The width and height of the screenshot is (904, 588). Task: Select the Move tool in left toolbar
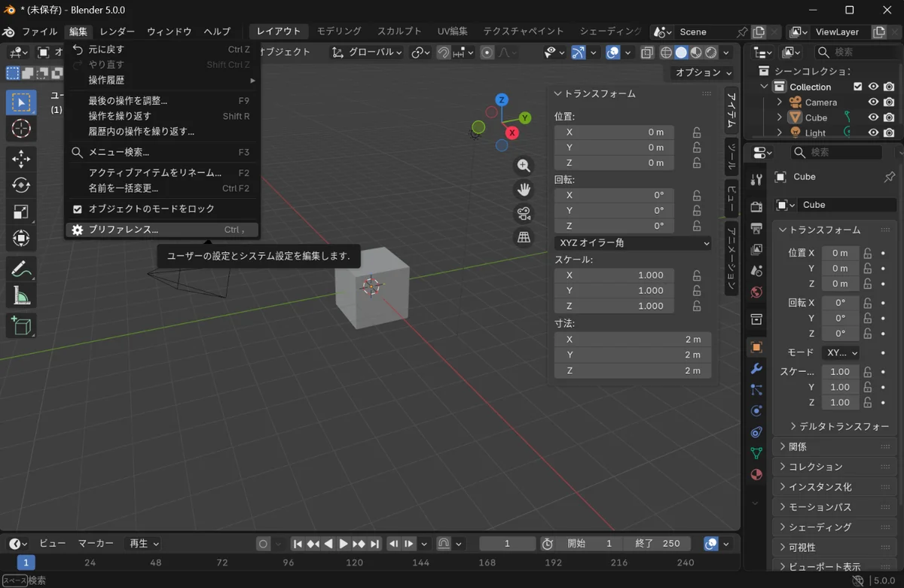[x=21, y=158]
